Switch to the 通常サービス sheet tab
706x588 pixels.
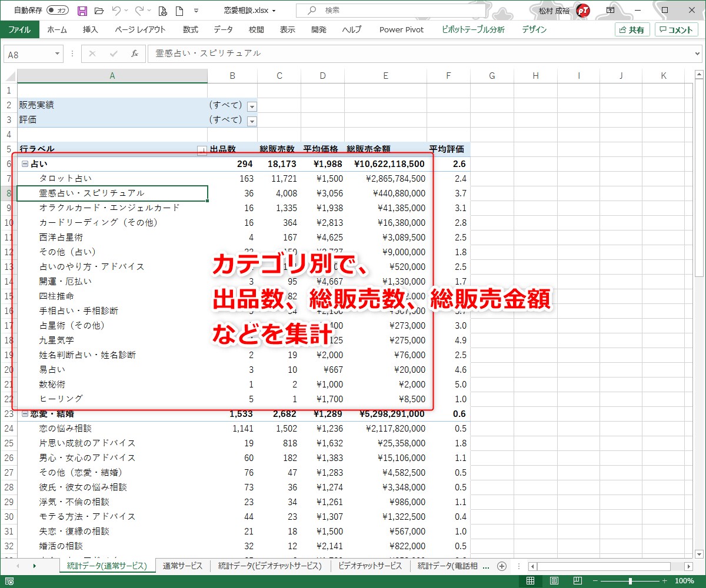(183, 566)
